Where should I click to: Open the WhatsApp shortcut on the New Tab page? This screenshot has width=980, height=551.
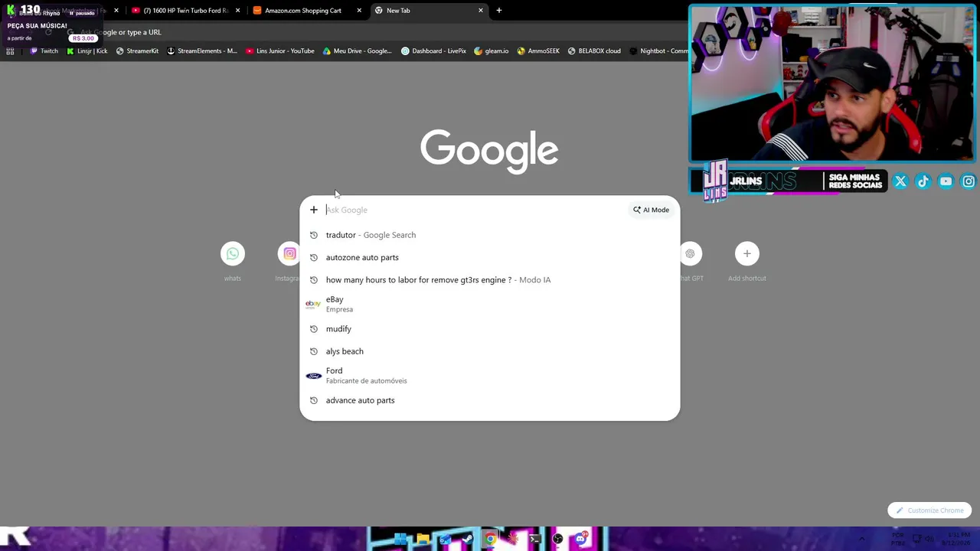click(x=233, y=253)
